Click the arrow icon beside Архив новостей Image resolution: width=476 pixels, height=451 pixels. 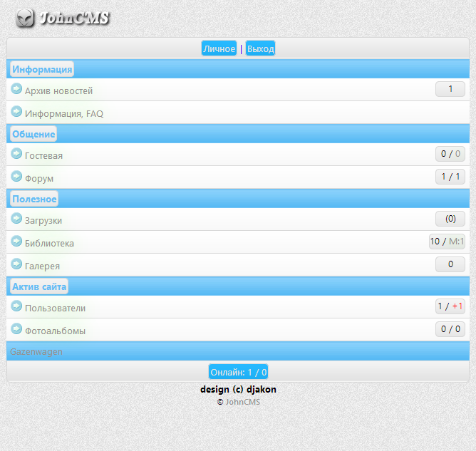pos(16,88)
